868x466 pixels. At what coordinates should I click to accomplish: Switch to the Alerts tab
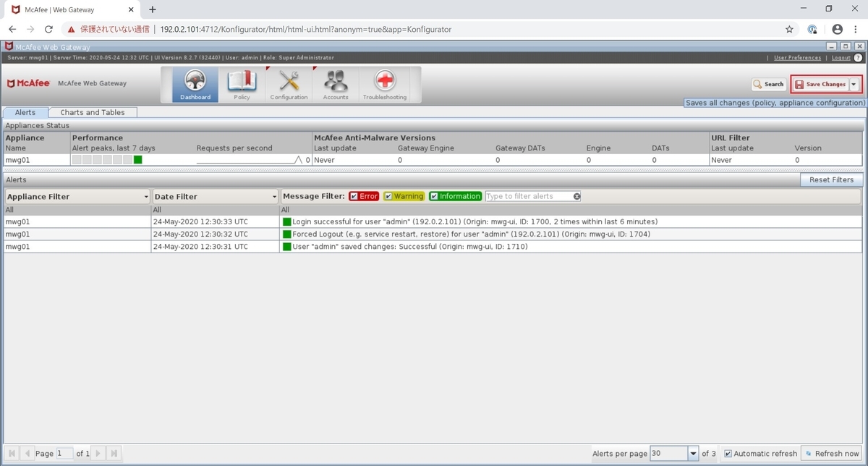click(25, 112)
